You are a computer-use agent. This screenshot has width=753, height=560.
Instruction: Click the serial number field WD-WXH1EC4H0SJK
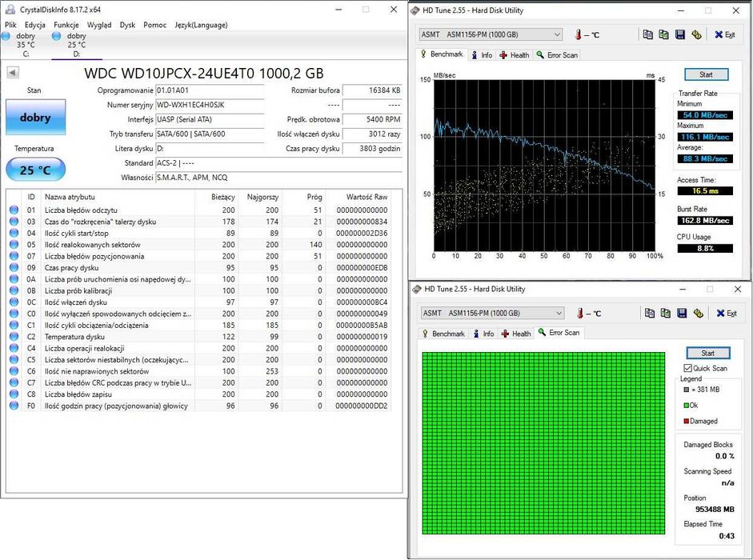coord(210,105)
